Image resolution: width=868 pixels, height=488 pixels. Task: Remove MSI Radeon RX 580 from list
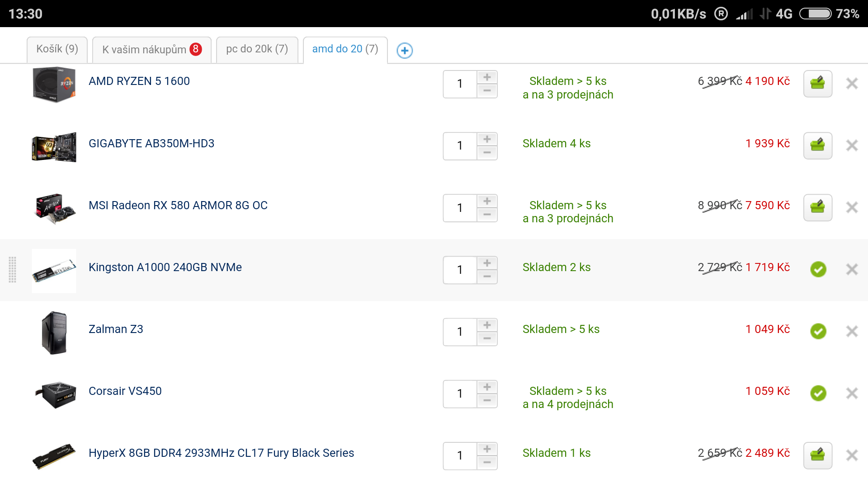(852, 207)
